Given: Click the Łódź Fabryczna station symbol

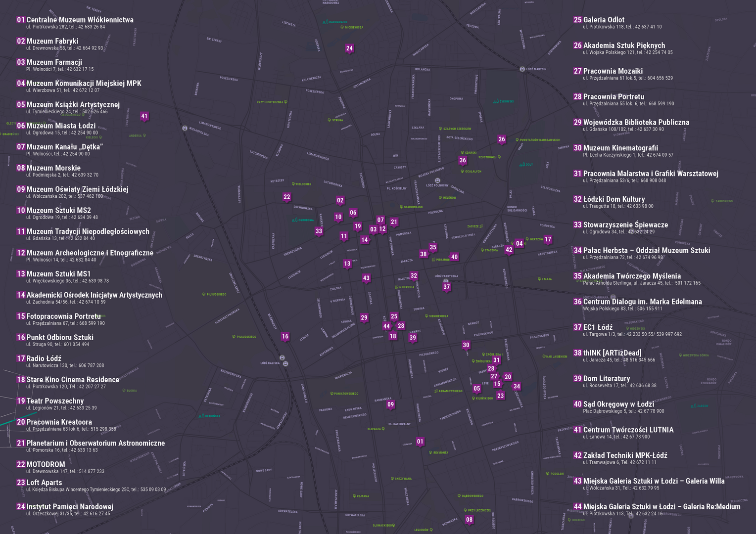Looking at the screenshot, I should point(446,281).
